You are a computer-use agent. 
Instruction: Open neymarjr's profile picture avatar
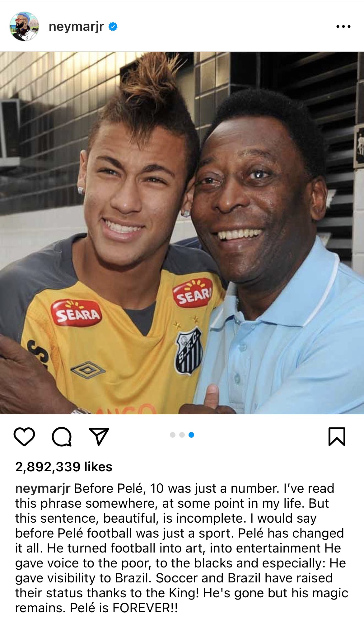tap(24, 26)
